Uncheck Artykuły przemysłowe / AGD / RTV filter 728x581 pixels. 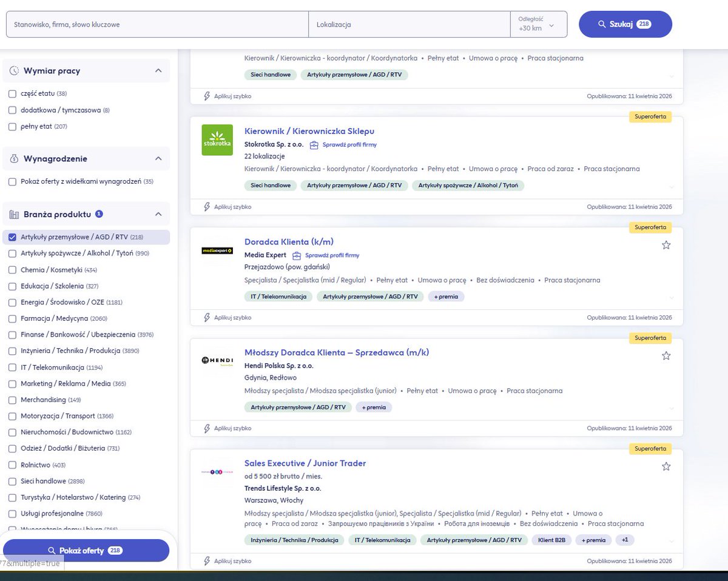(12, 237)
